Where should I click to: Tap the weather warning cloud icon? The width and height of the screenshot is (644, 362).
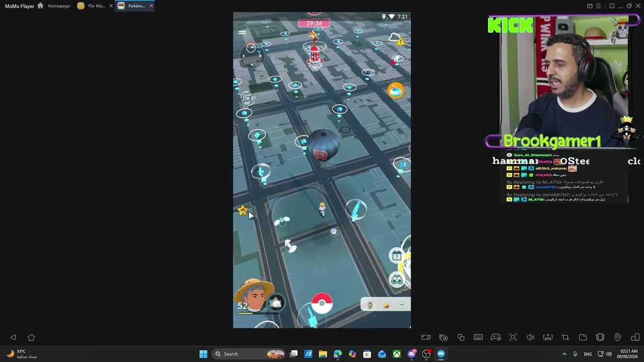(396, 39)
